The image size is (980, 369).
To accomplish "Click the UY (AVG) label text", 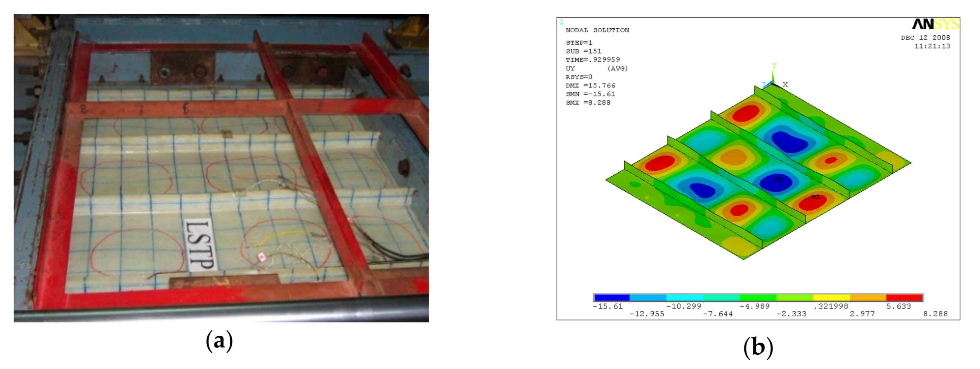I will click(x=596, y=69).
